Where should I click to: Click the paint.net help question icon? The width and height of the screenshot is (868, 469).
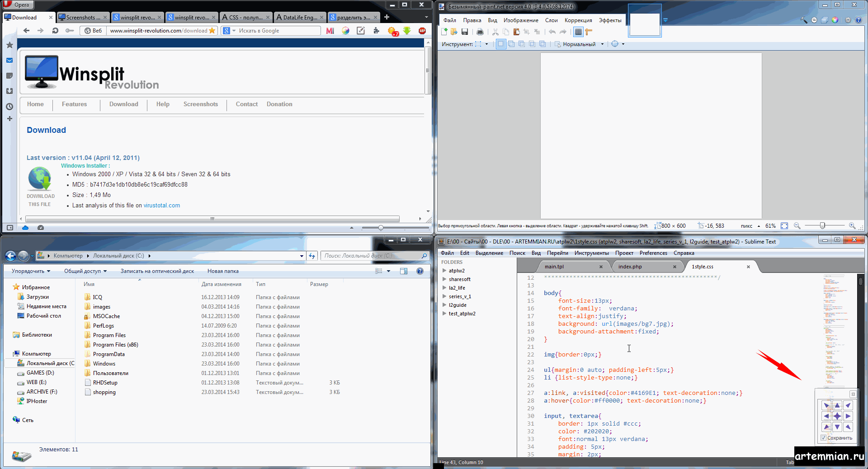[859, 20]
